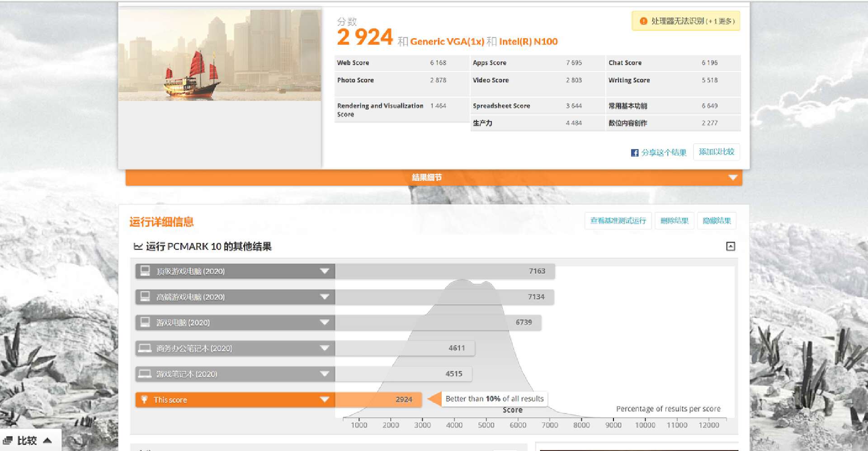
Task: Open the dropdown on the 游戏电脑 (2020) row
Action: pyautogui.click(x=324, y=322)
